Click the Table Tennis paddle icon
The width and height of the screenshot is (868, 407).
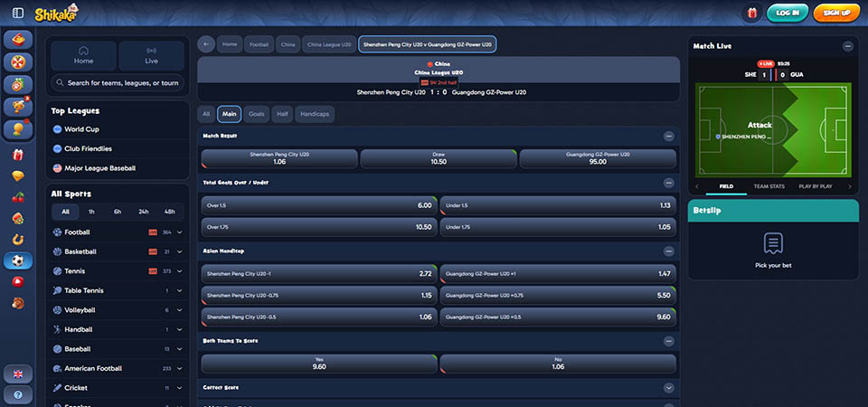[57, 290]
